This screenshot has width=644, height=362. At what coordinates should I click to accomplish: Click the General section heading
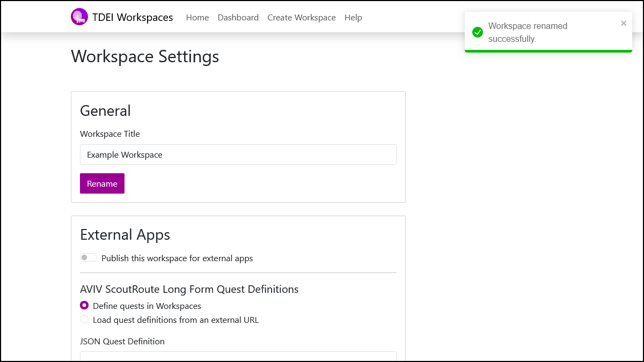pos(105,111)
